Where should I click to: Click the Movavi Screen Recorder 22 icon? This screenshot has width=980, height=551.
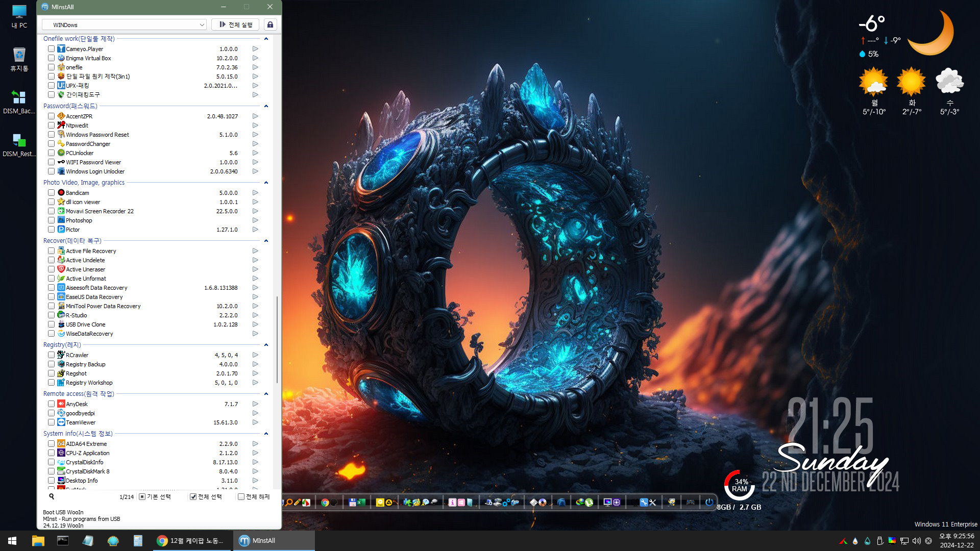coord(61,211)
